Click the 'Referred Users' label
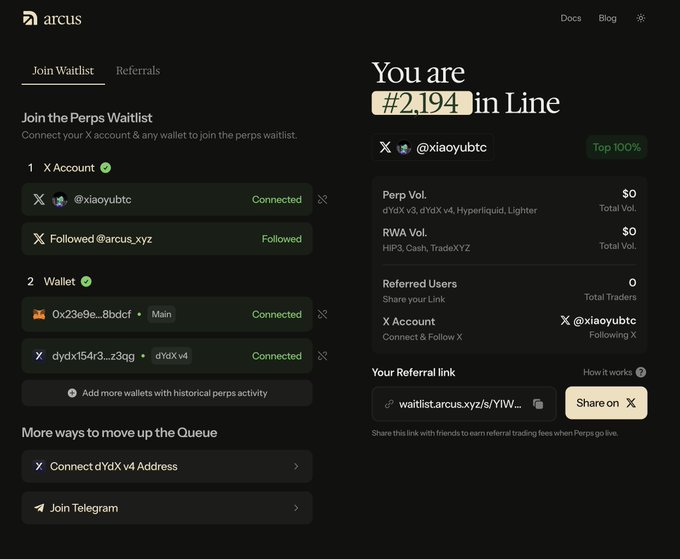680x559 pixels. click(420, 284)
